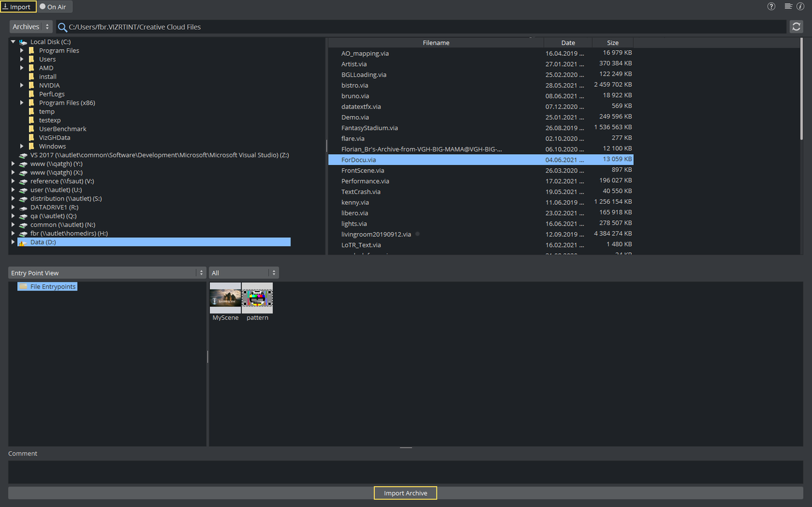This screenshot has height=507, width=812.
Task: Open the All filter dropdown
Action: coord(244,273)
